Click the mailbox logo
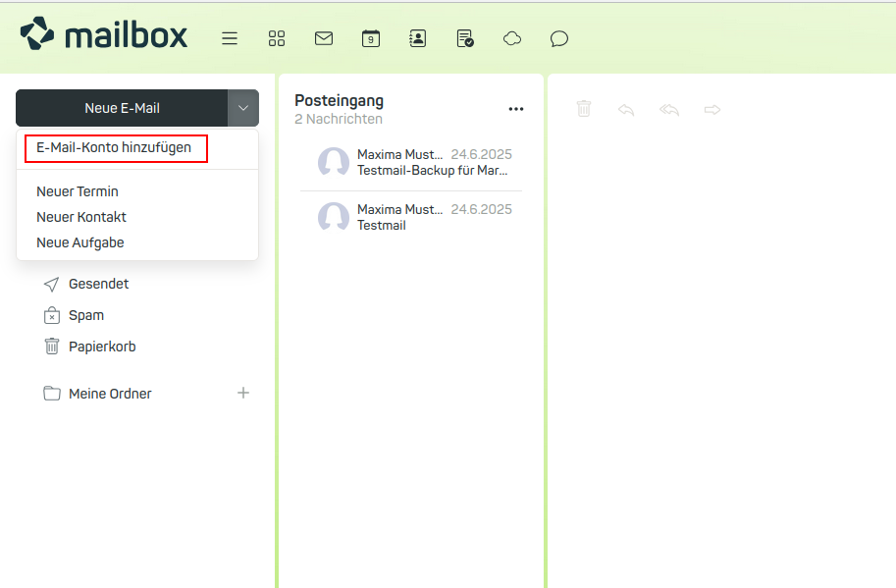This screenshot has width=896, height=588. click(103, 34)
